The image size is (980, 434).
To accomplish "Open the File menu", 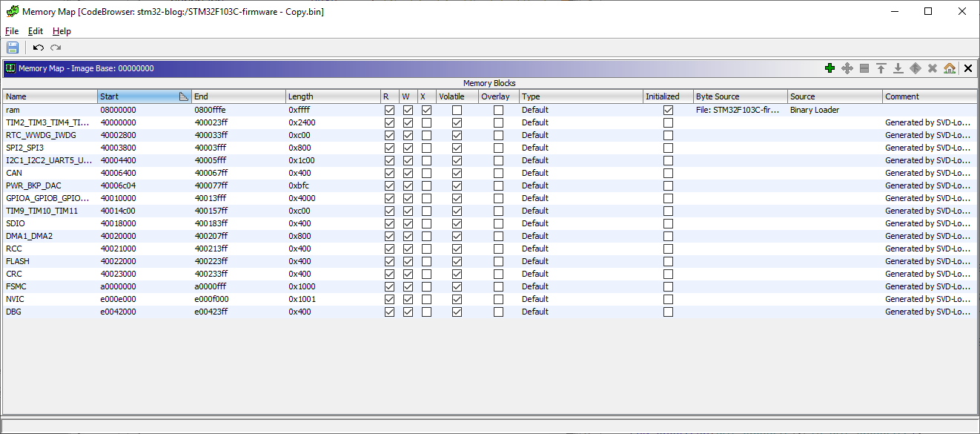I will 12,31.
